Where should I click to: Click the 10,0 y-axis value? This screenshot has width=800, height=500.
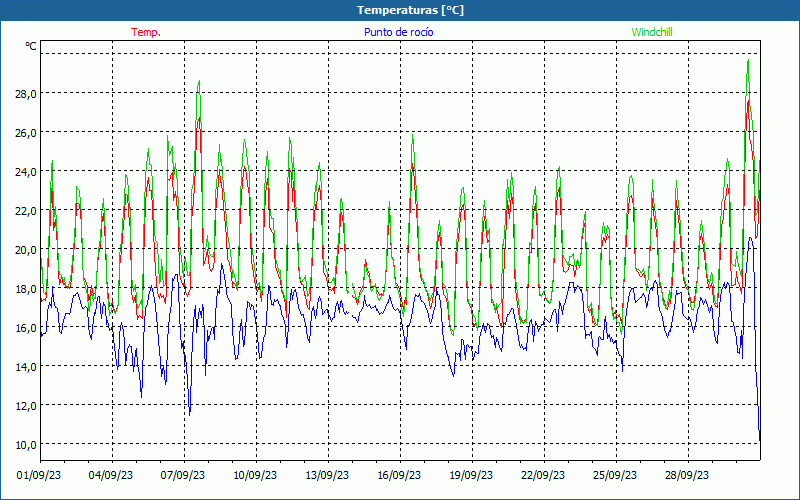click(x=26, y=445)
